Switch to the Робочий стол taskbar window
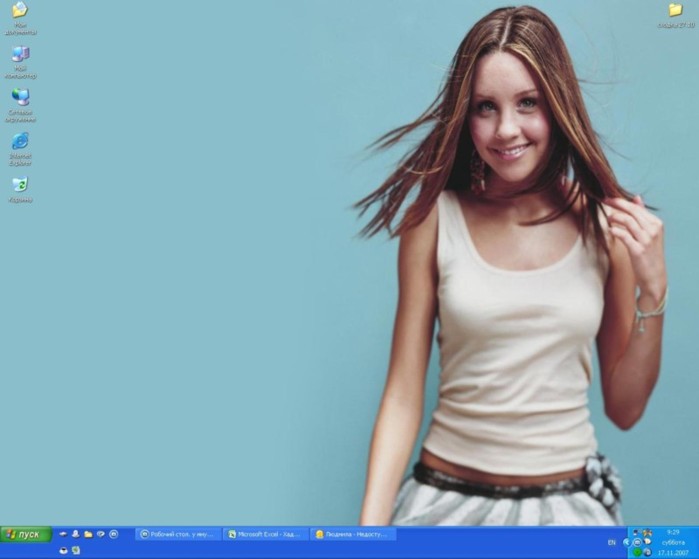This screenshot has height=559, width=699. [178, 534]
